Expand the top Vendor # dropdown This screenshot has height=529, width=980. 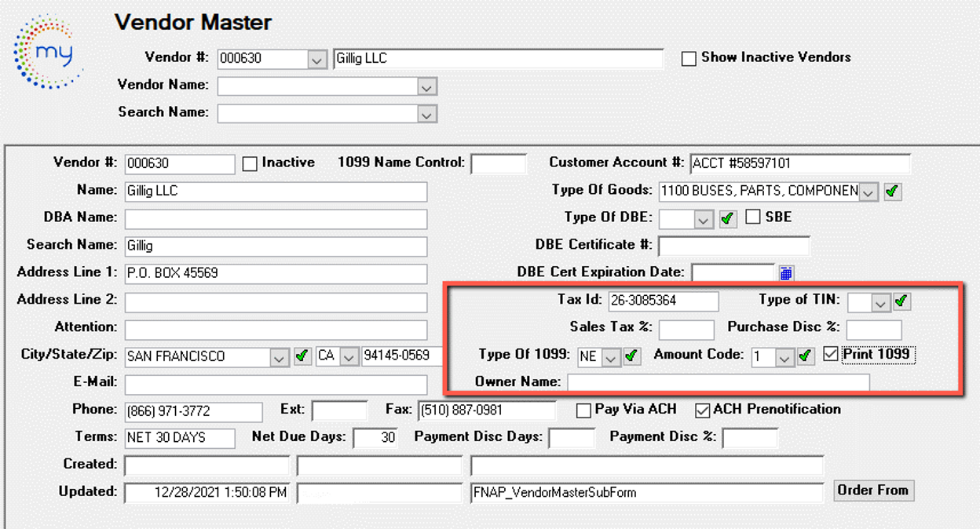click(x=316, y=60)
